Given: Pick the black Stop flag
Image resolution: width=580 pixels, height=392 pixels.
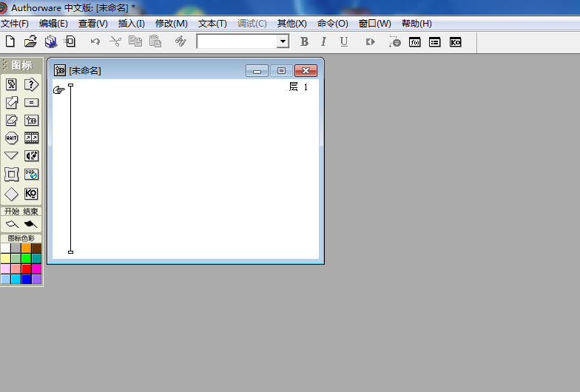Looking at the screenshot, I should (31, 223).
